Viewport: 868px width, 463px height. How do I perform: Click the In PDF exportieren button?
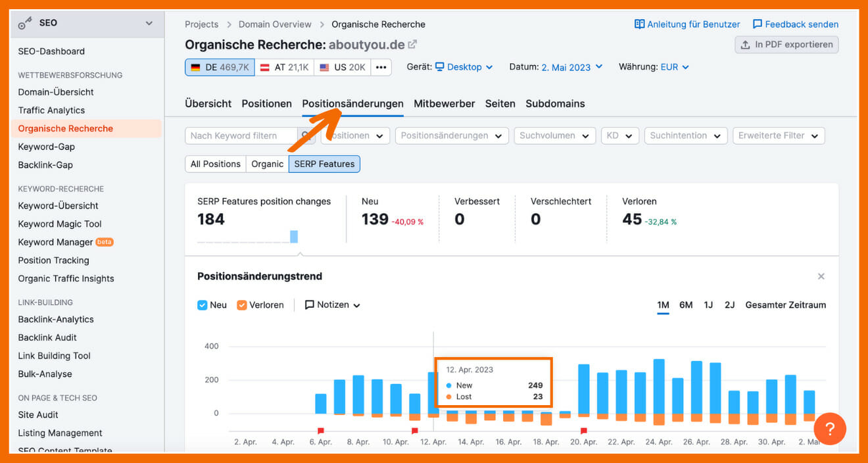coord(786,45)
